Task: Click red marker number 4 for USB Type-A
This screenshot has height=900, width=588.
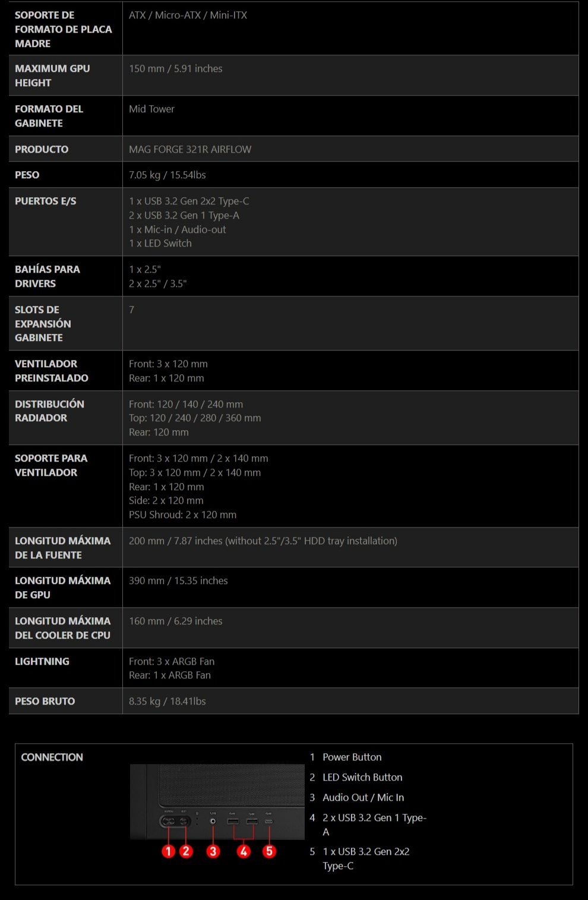Action: click(244, 851)
